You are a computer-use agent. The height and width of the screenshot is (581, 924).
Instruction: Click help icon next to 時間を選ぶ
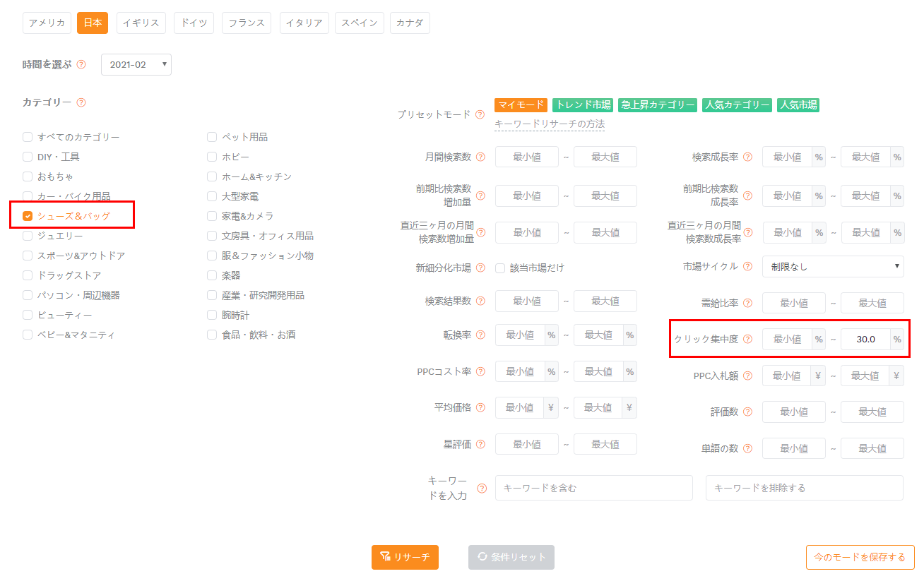pos(81,64)
